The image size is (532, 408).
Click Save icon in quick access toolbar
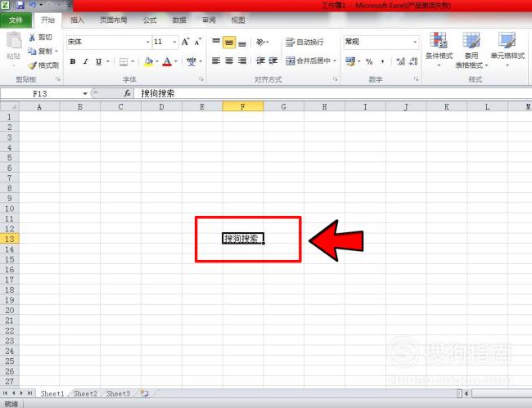20,5
